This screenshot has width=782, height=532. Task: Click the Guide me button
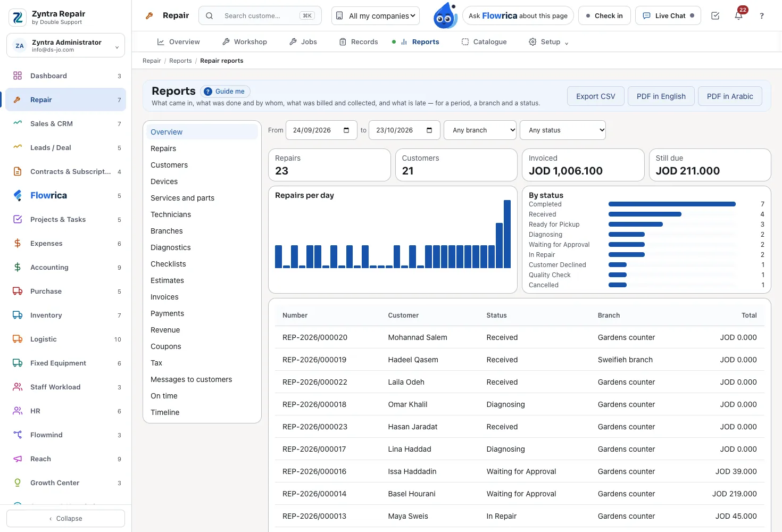click(x=225, y=92)
